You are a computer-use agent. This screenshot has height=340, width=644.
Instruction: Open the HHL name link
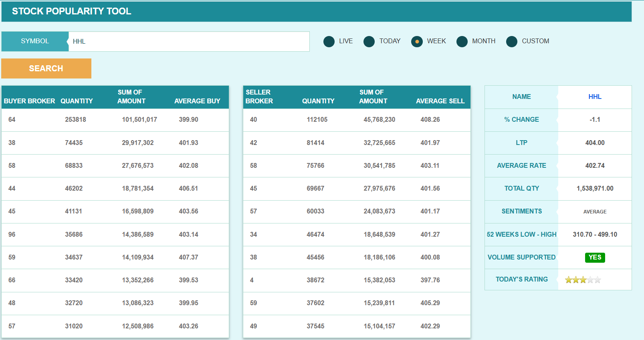coord(595,97)
